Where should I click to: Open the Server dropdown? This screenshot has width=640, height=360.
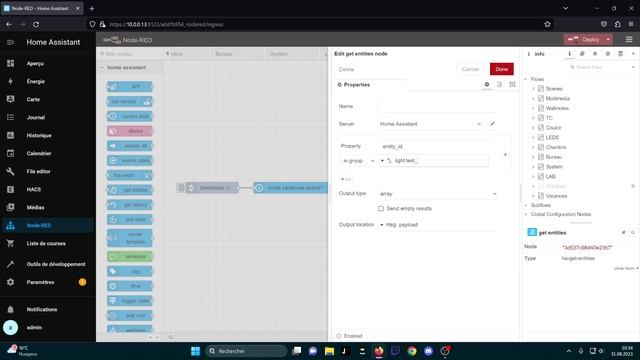coord(430,124)
